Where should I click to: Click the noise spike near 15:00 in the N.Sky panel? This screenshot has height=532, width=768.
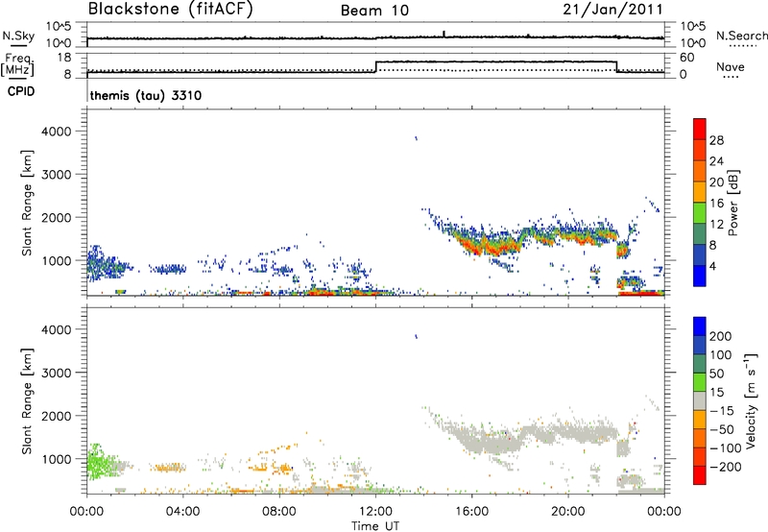click(444, 34)
